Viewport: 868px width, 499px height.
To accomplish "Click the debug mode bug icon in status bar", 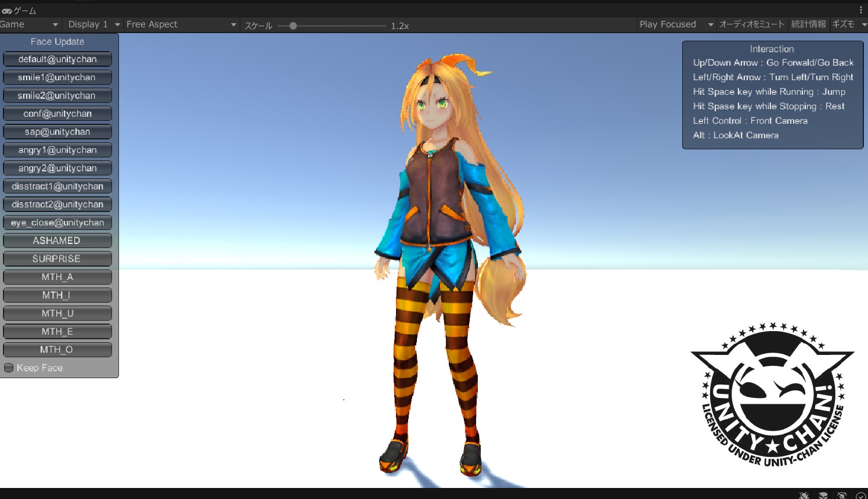I will tap(804, 495).
